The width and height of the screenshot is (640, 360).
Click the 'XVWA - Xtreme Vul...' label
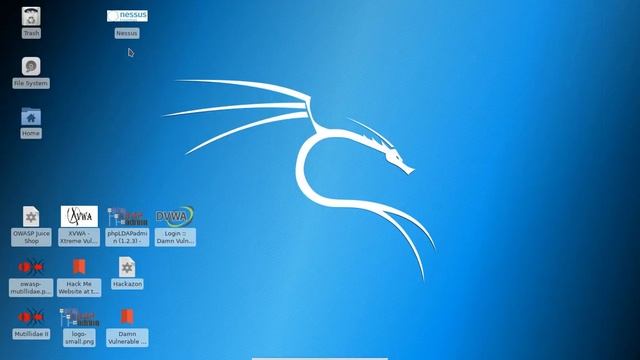point(79,237)
